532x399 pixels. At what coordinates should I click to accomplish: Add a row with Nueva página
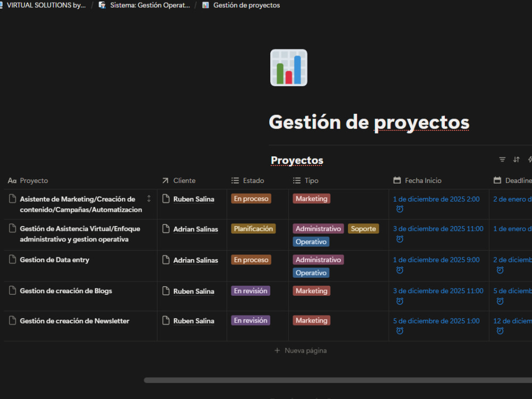pos(300,351)
